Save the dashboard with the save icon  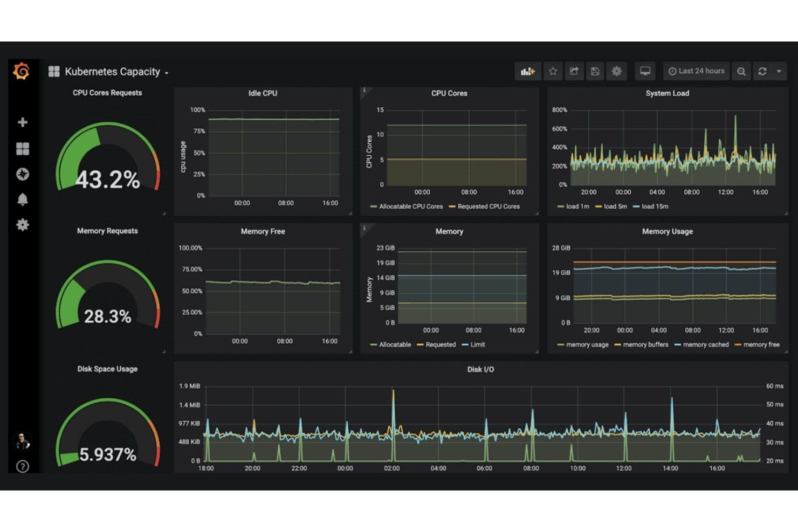595,71
